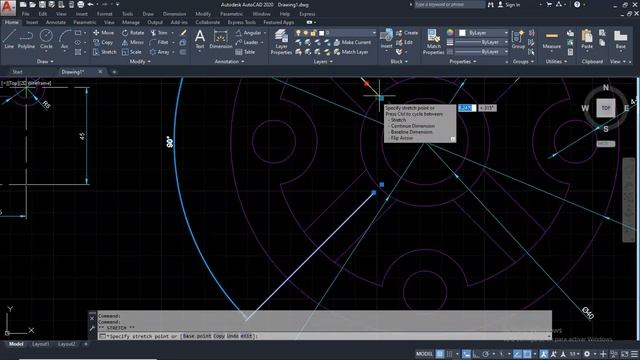Select the Polyline tool
Viewport: 640px width, 360px height.
(x=26, y=39)
